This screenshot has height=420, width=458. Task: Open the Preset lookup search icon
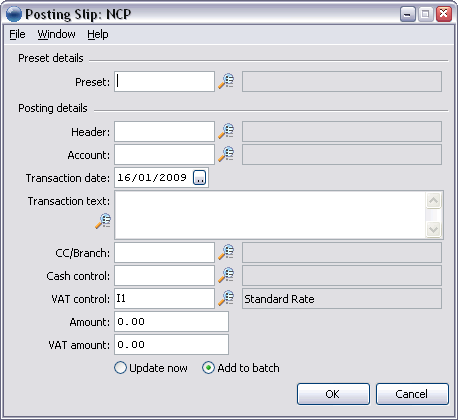coord(226,81)
